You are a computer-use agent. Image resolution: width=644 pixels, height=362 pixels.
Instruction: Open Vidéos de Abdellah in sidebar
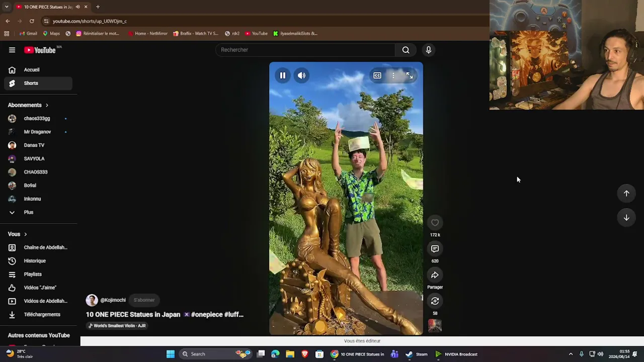(x=38, y=301)
